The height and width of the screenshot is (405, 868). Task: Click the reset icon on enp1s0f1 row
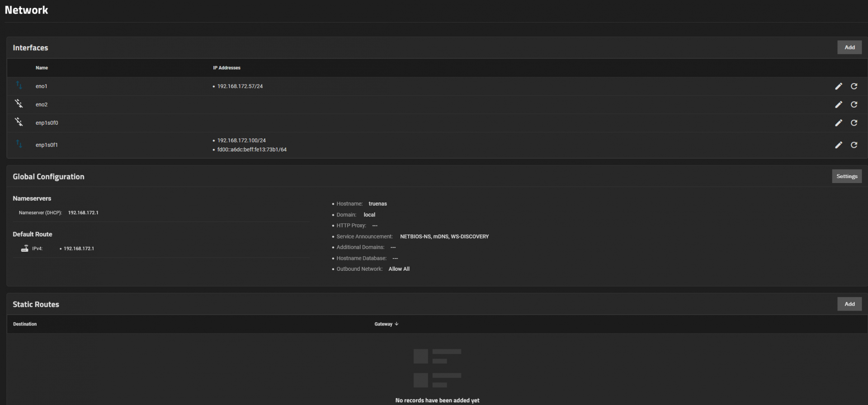pyautogui.click(x=854, y=145)
